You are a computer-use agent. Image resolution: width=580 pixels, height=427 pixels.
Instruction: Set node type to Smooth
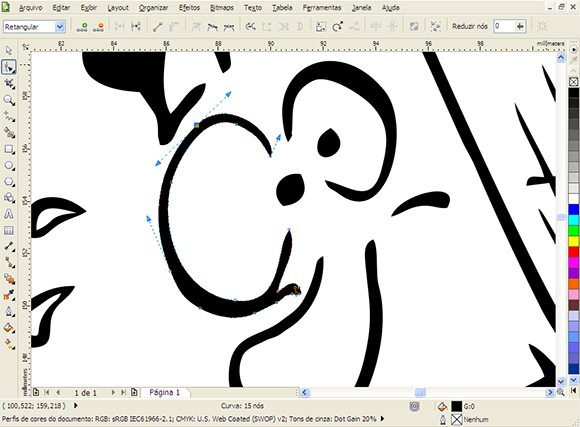click(x=212, y=26)
